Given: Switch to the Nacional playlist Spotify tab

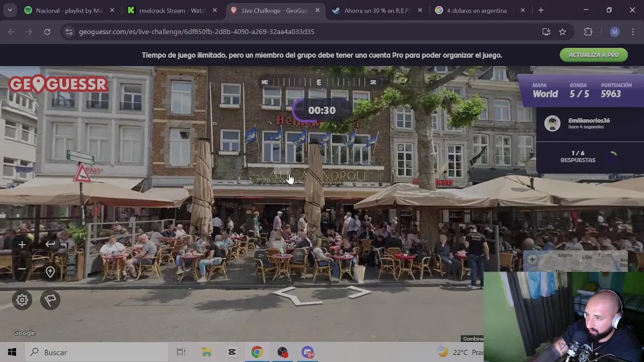Looking at the screenshot, I should (69, 10).
